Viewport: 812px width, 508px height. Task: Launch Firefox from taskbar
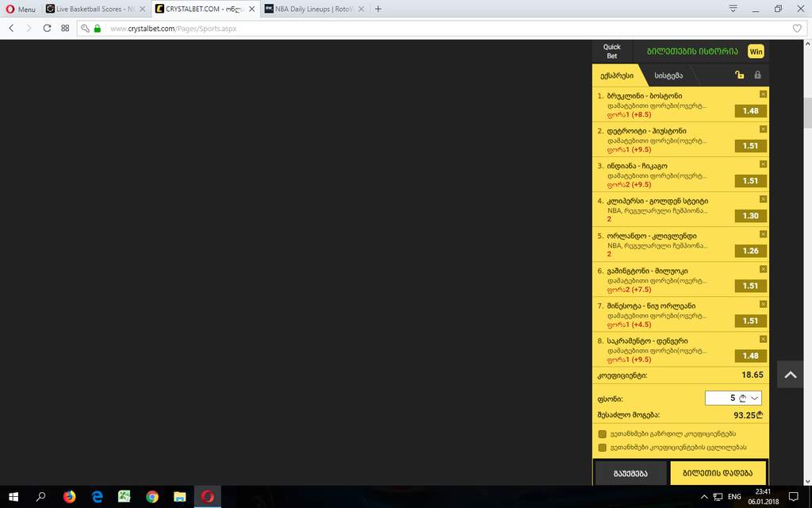click(69, 497)
